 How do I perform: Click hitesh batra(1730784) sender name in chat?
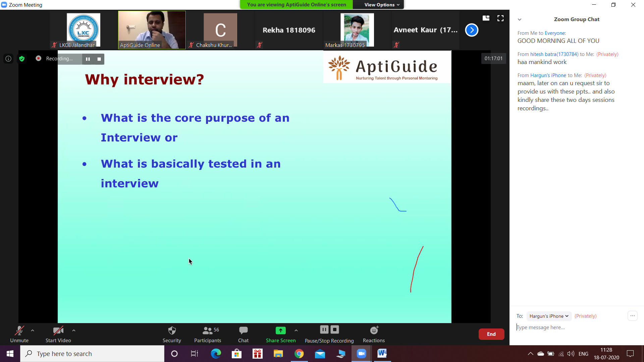[x=554, y=54]
